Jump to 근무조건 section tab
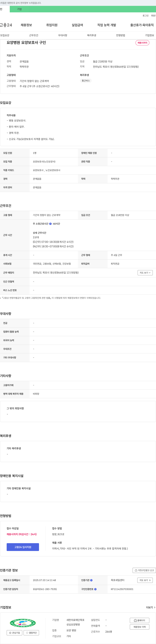This screenshot has width=156, height=644. pos(34,35)
